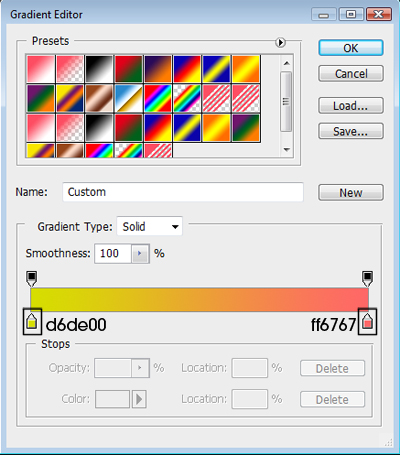400x455 pixels.
Task: Select top-row blue, red, yellow preset
Action: pyautogui.click(x=187, y=69)
